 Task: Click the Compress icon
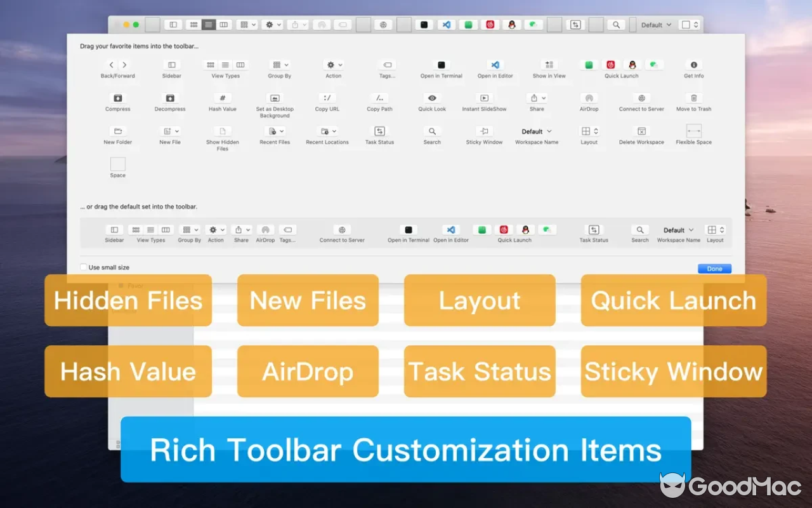coord(117,98)
